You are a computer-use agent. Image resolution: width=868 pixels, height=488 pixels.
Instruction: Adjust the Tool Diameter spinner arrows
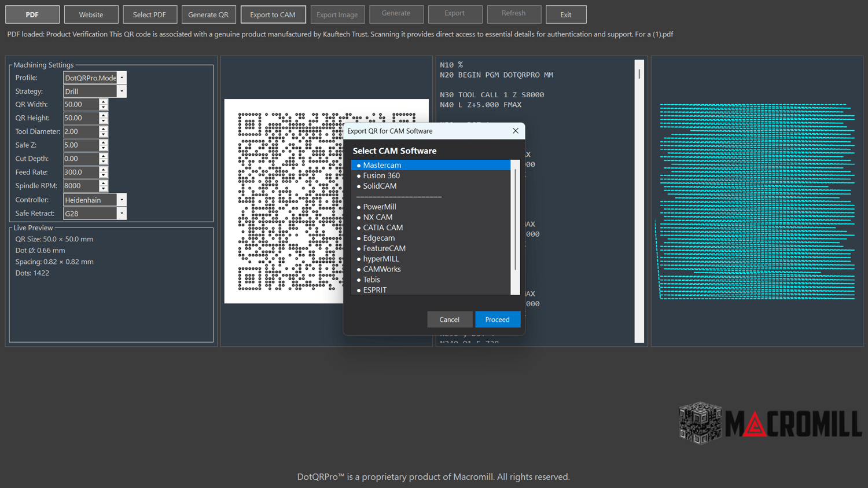click(104, 131)
